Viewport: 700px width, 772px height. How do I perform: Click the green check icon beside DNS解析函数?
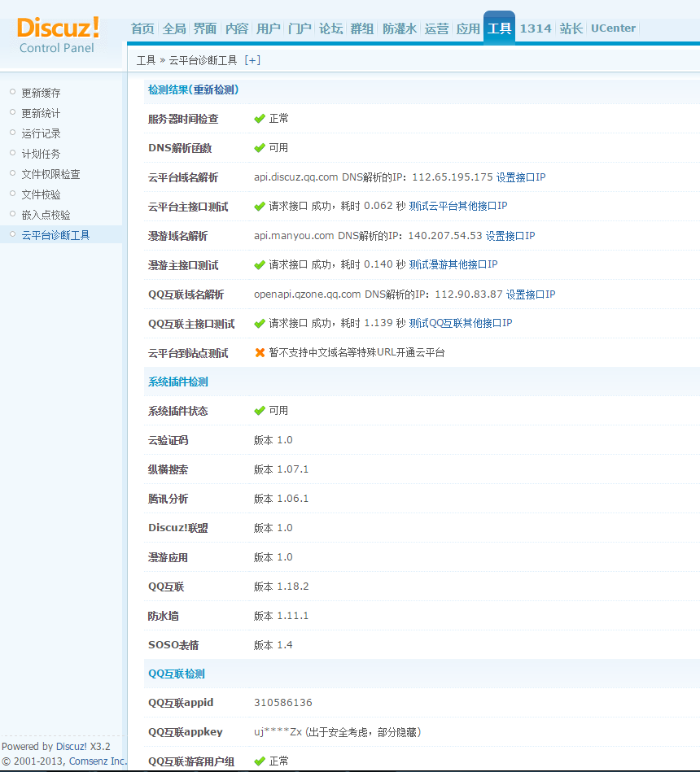[260, 148]
